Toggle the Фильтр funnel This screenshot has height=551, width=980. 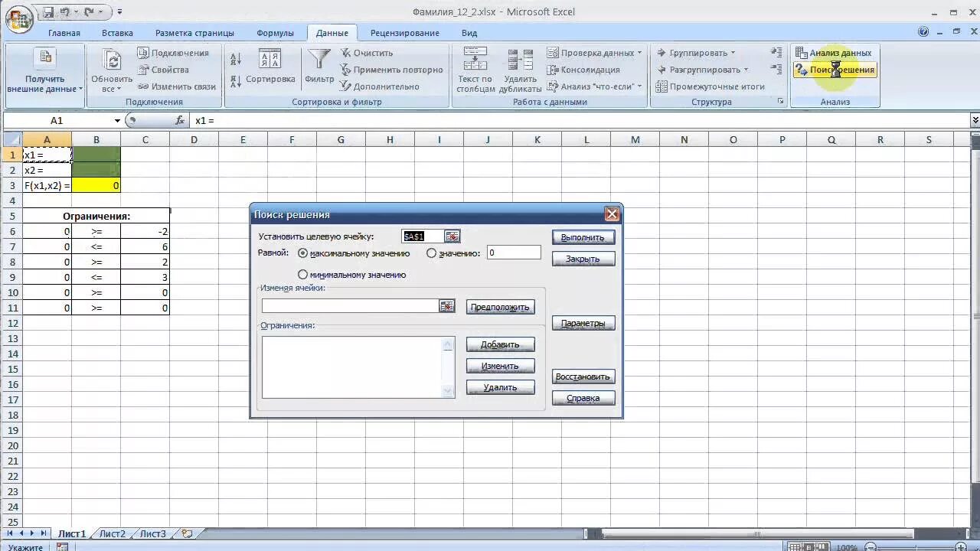point(319,67)
